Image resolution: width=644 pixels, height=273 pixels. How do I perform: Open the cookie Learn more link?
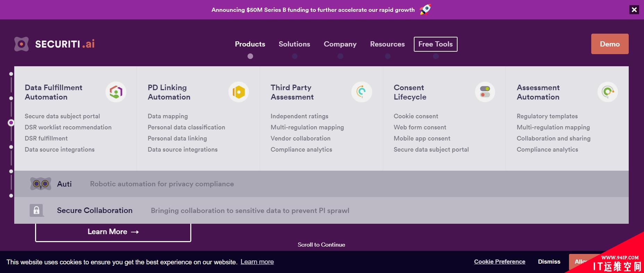pyautogui.click(x=257, y=262)
